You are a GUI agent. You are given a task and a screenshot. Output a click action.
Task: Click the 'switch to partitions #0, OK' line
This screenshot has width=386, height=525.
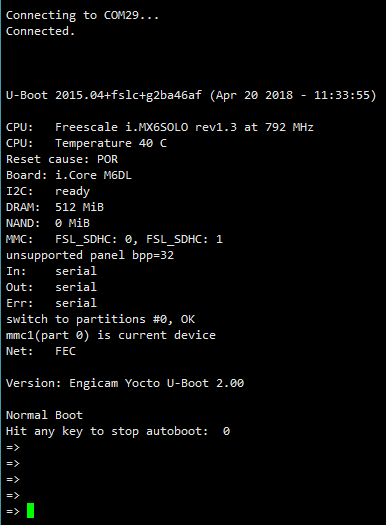click(x=100, y=319)
